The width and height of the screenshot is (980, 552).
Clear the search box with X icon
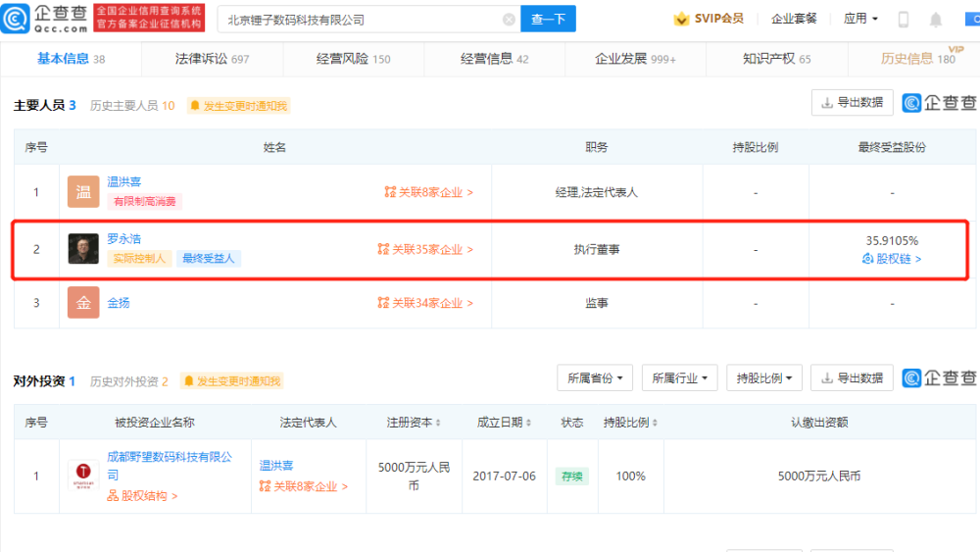click(509, 19)
